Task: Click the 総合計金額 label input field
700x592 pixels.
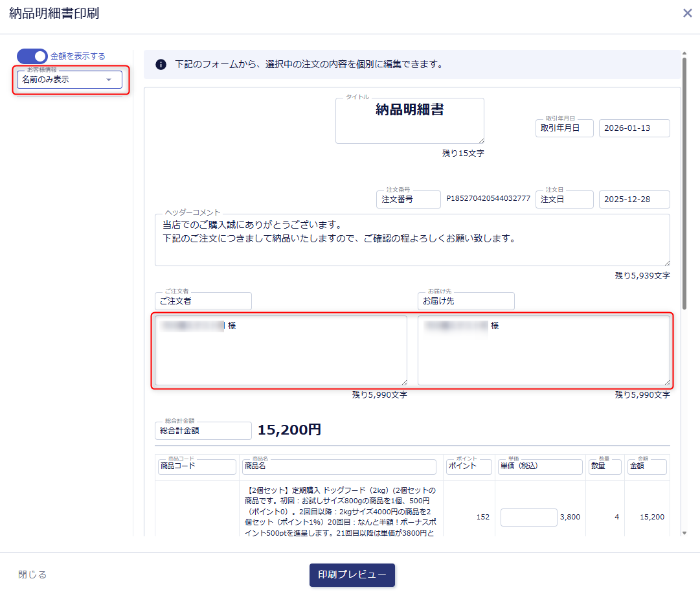Action: 203,431
